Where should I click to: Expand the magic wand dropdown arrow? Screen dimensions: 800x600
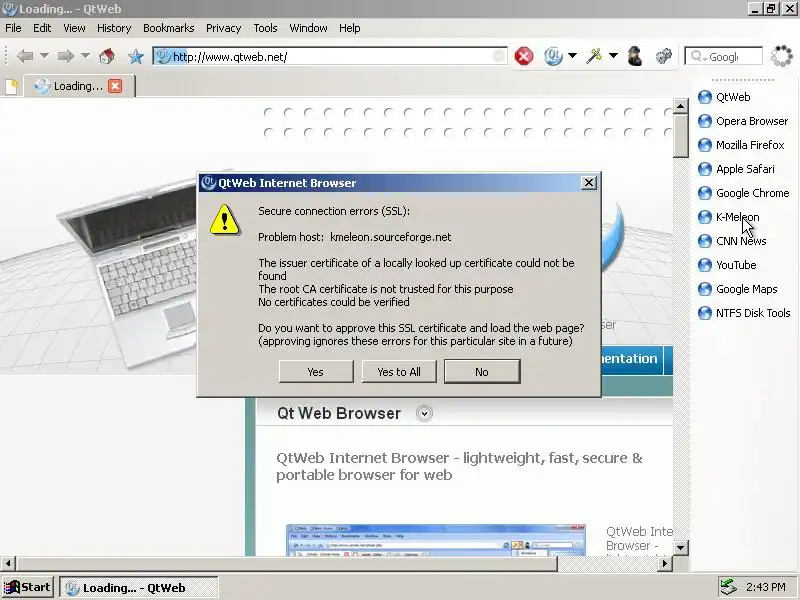tap(613, 56)
